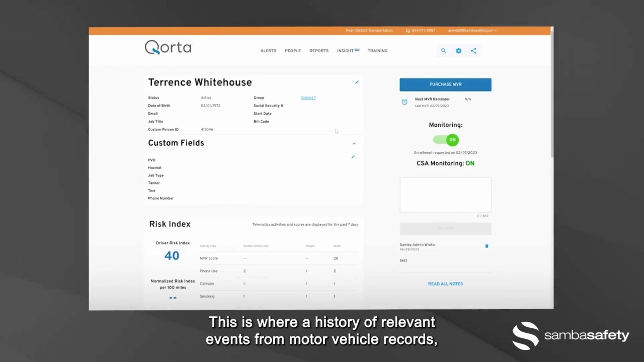
Task: Select the Training menu item
Action: click(x=377, y=51)
